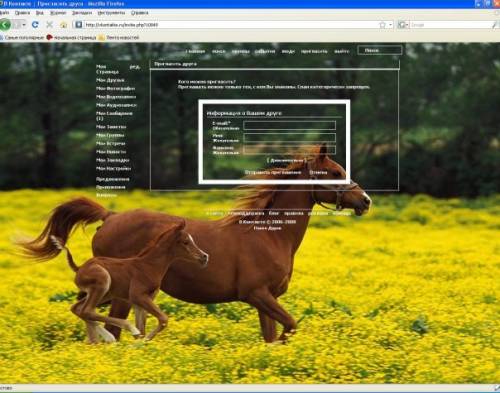Reload the page with the blue refresh icon
Screen dimensions: 500x393
35,25
